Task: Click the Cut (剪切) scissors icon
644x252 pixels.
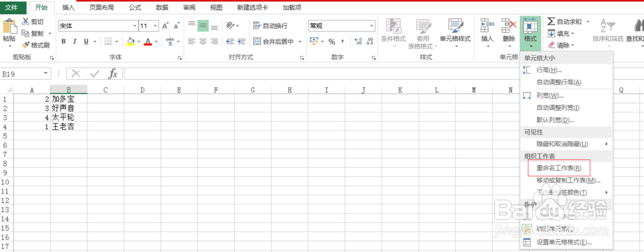Action: [26, 21]
